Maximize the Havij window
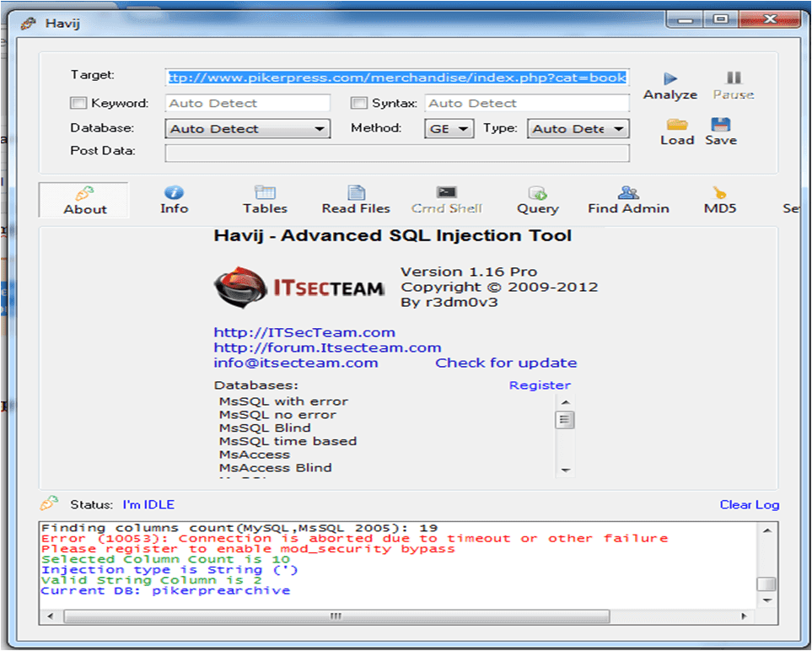The height and width of the screenshot is (651, 812). point(721,19)
